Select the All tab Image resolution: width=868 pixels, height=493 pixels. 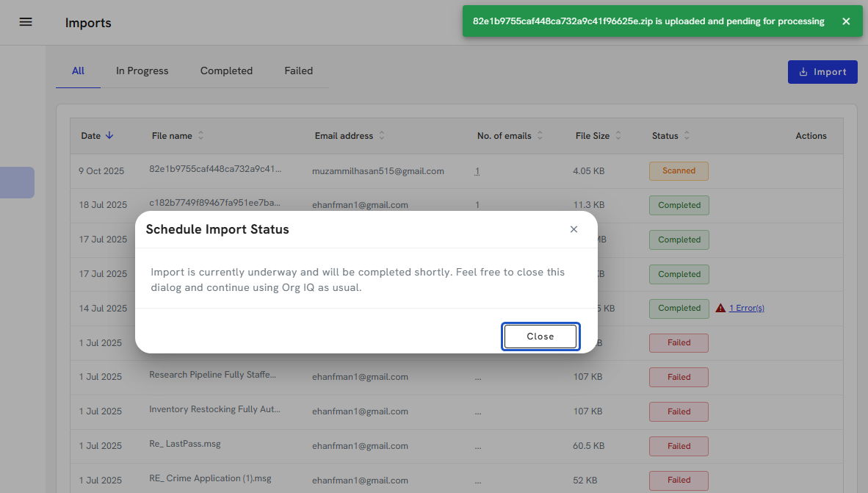(78, 71)
